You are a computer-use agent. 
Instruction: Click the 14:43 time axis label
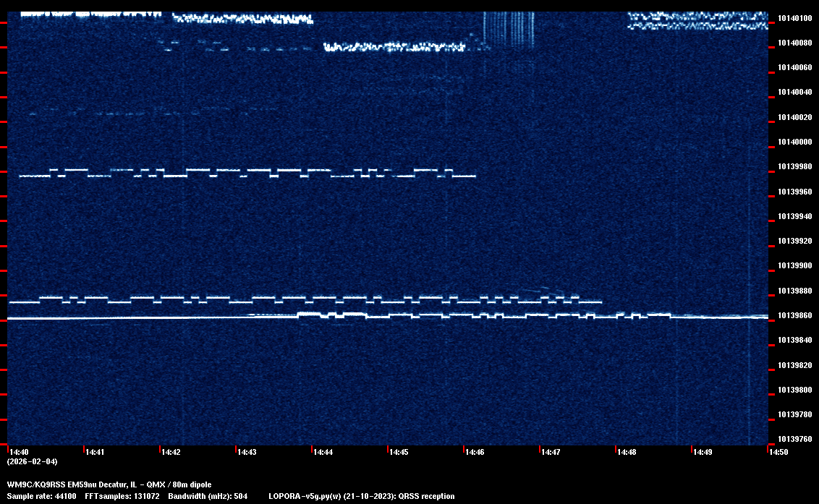(x=247, y=452)
